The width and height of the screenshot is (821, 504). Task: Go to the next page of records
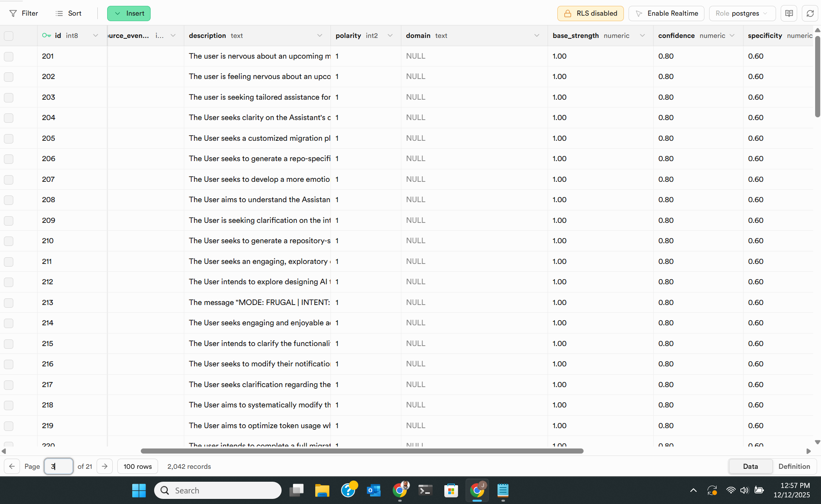point(104,466)
